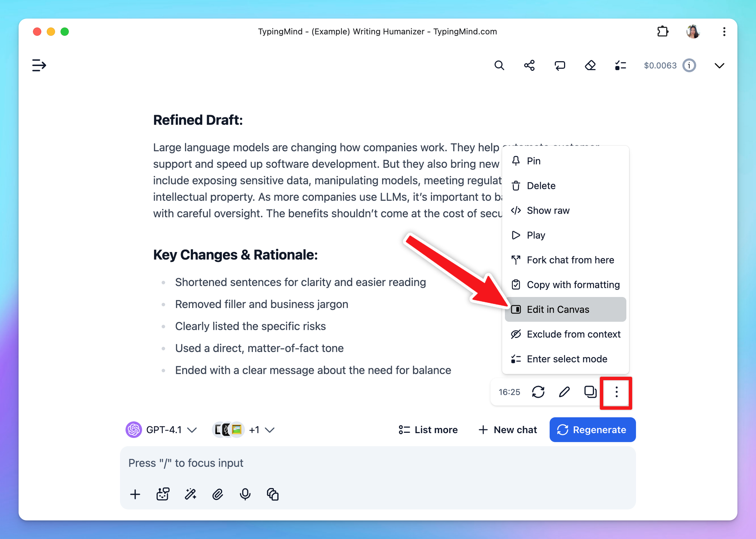Click the microphone voice input icon
Viewport: 756px width, 539px height.
pos(245,494)
